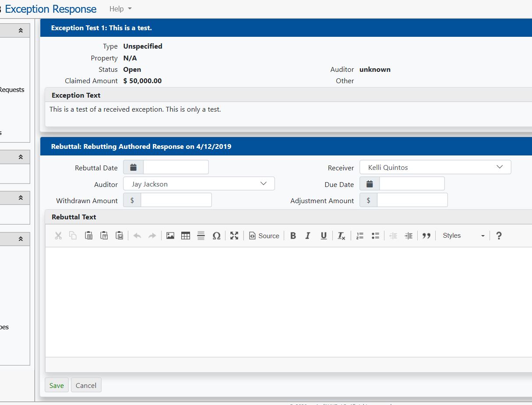Insert special character with the Omega icon
532x405 pixels.
(x=216, y=236)
